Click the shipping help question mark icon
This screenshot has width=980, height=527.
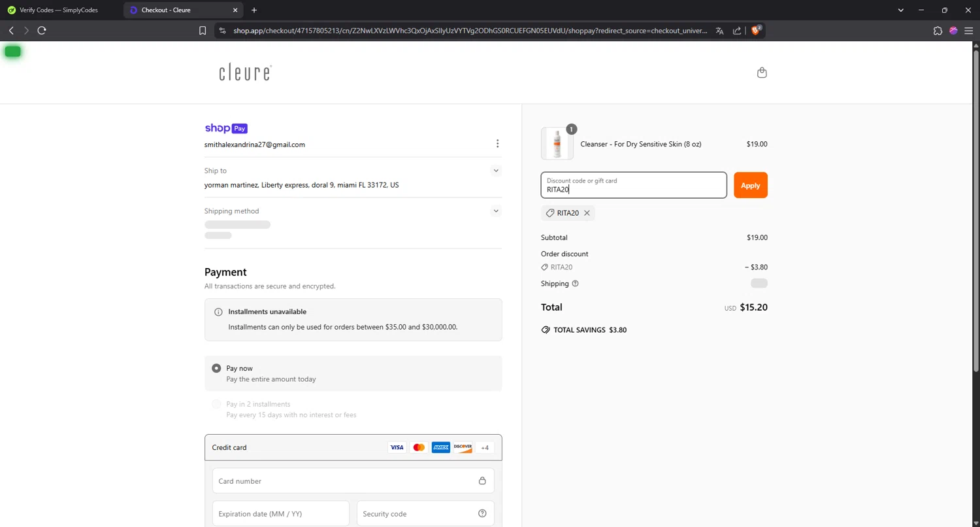coord(575,284)
